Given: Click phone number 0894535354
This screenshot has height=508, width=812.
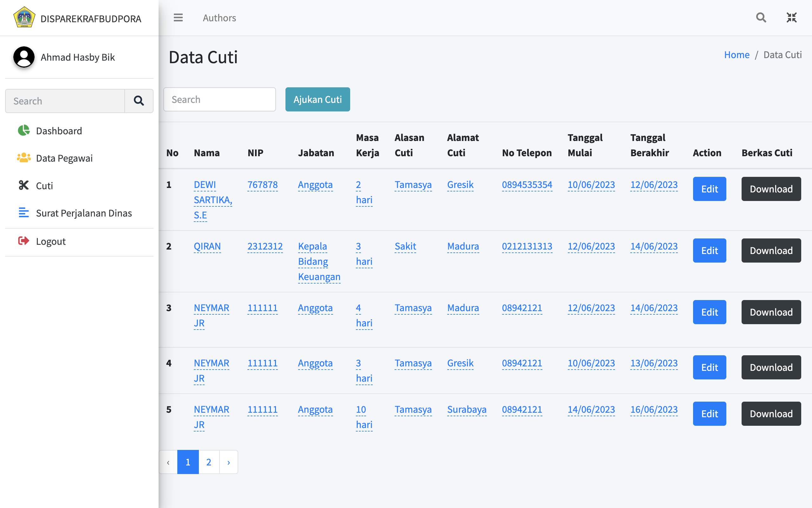Looking at the screenshot, I should point(527,185).
